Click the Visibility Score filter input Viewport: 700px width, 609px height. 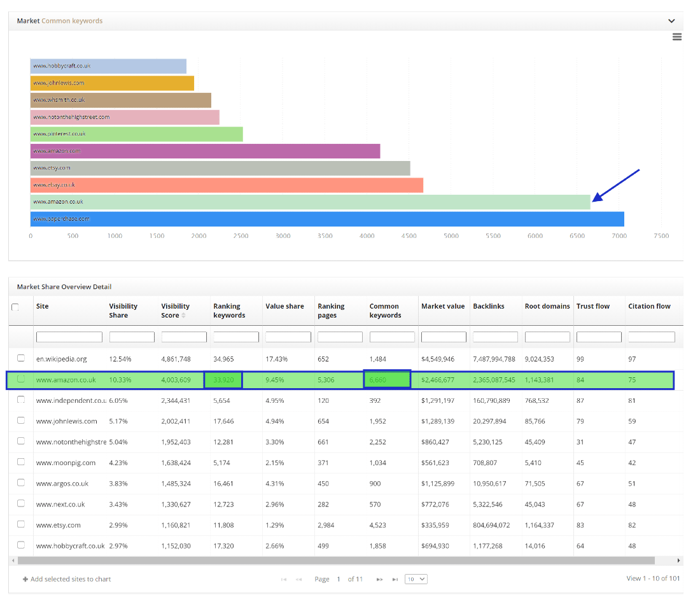pyautogui.click(x=184, y=337)
